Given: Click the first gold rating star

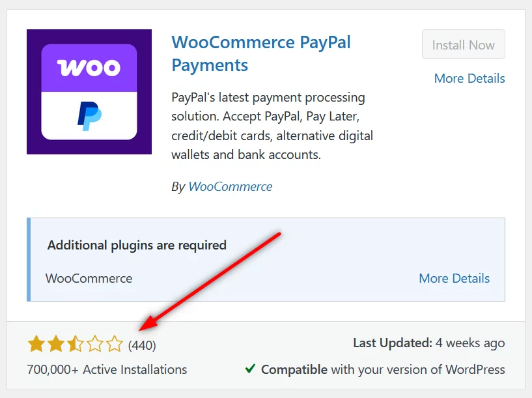Looking at the screenshot, I should [36, 344].
